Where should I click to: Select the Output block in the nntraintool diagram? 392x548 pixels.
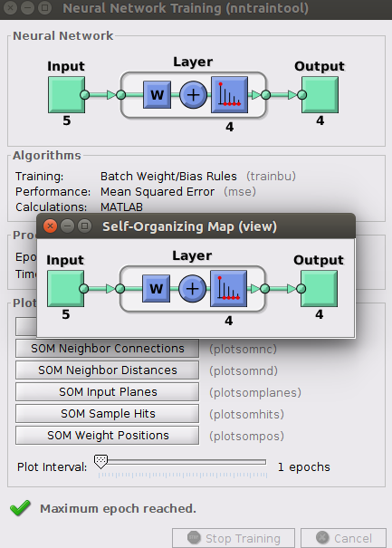click(x=320, y=95)
